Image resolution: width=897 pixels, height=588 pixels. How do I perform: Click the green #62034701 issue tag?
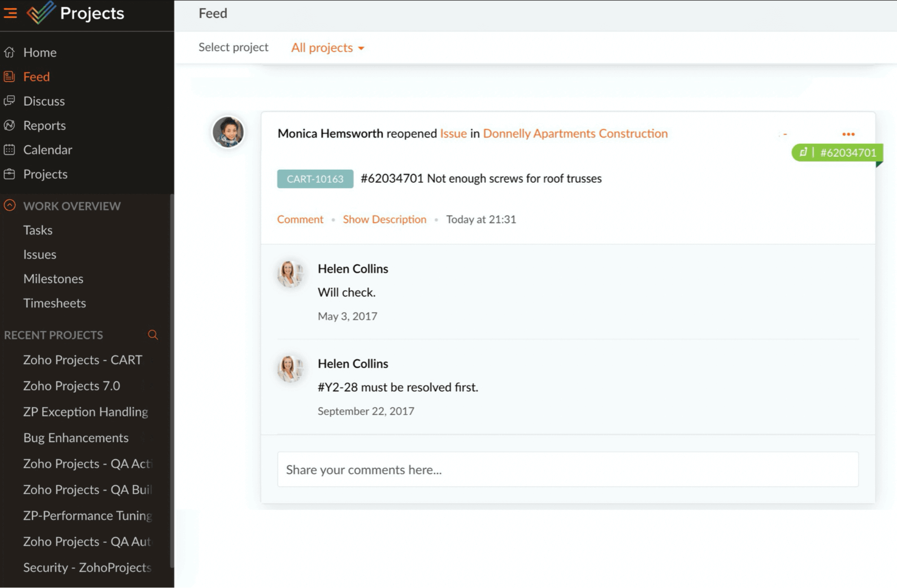tap(837, 153)
